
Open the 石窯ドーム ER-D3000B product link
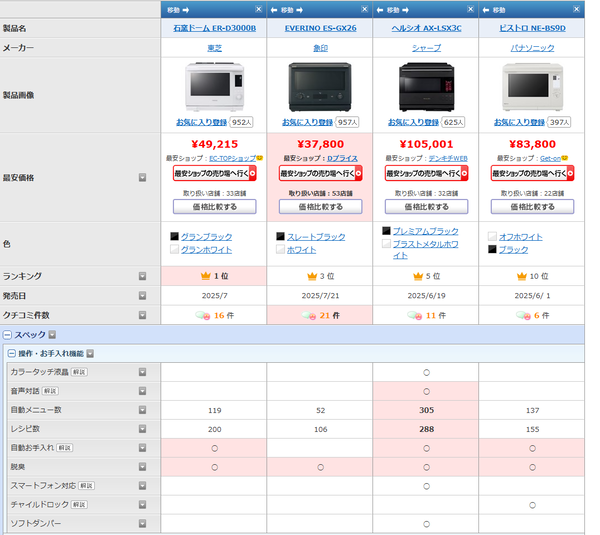point(215,28)
